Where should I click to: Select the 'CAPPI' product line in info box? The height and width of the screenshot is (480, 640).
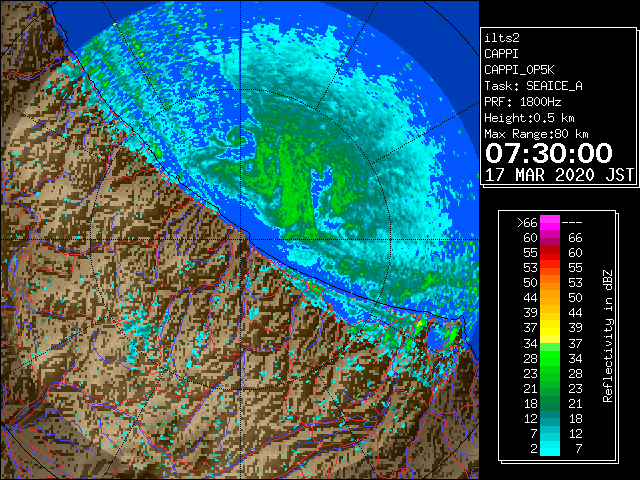pyautogui.click(x=501, y=54)
